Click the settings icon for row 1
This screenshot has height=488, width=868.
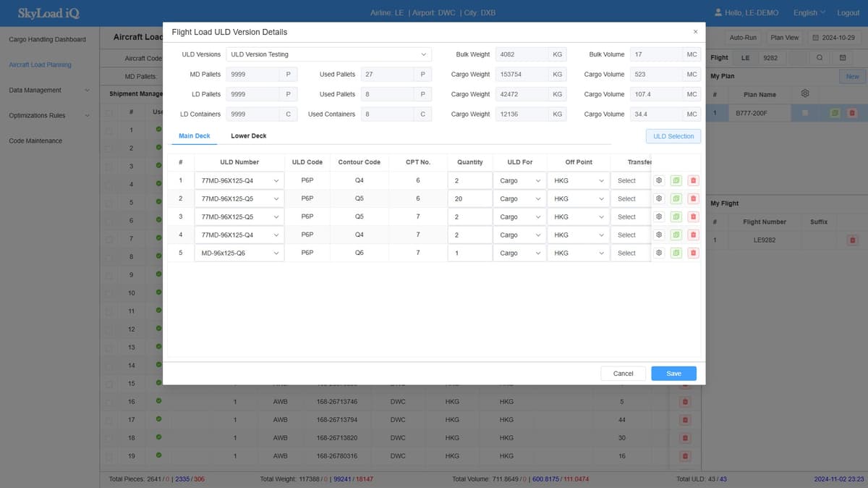point(659,180)
